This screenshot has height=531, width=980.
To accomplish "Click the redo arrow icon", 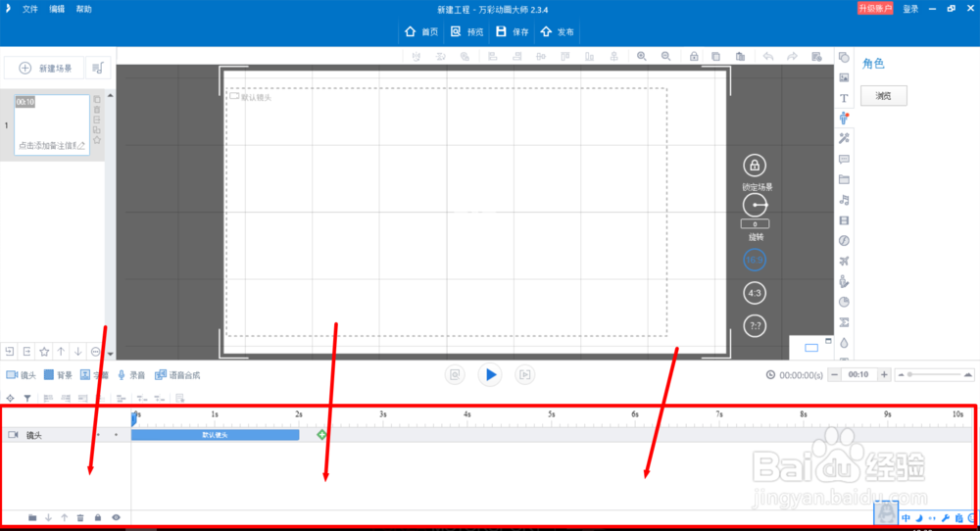I will tap(792, 56).
